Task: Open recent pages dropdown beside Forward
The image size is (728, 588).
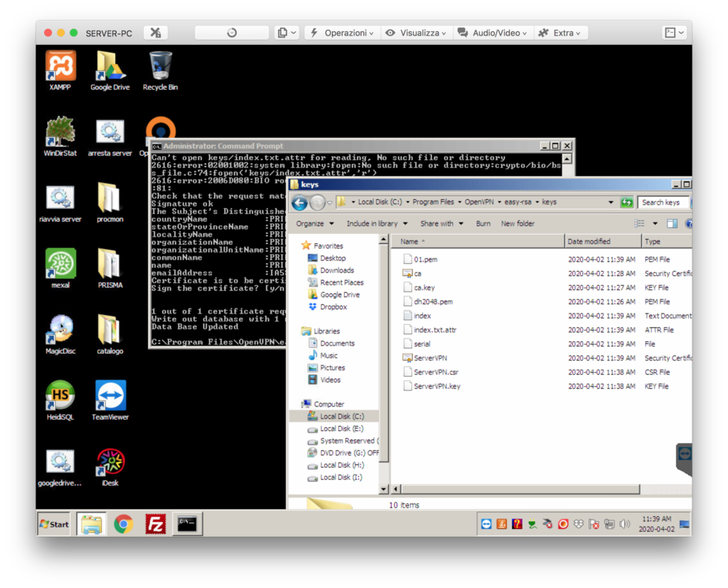Action: pyautogui.click(x=330, y=203)
